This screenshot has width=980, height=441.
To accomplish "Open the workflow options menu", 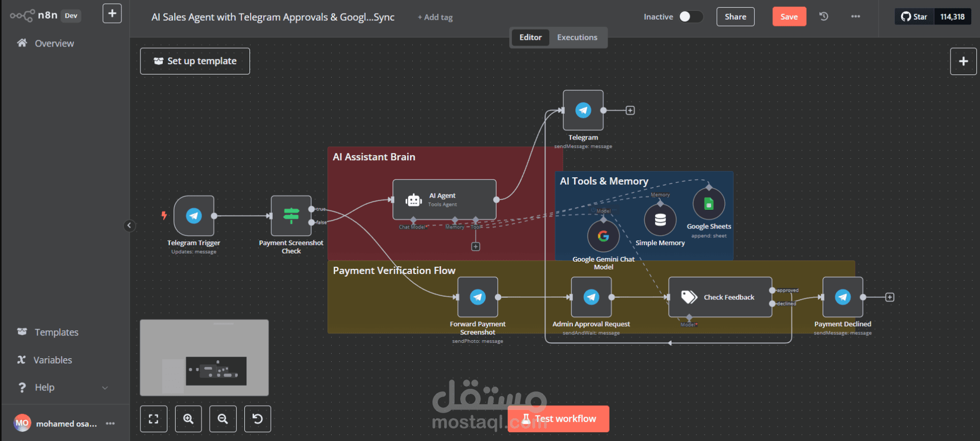I will click(855, 17).
